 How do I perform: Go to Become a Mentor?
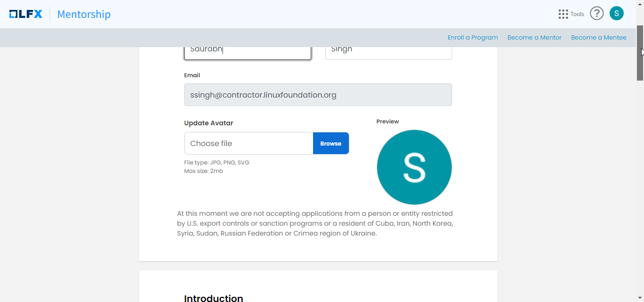(x=534, y=38)
